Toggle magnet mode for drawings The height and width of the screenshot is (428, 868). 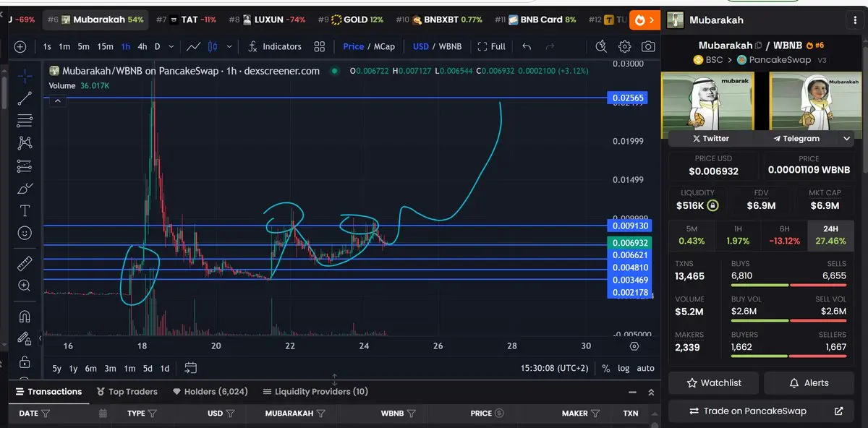(25, 316)
